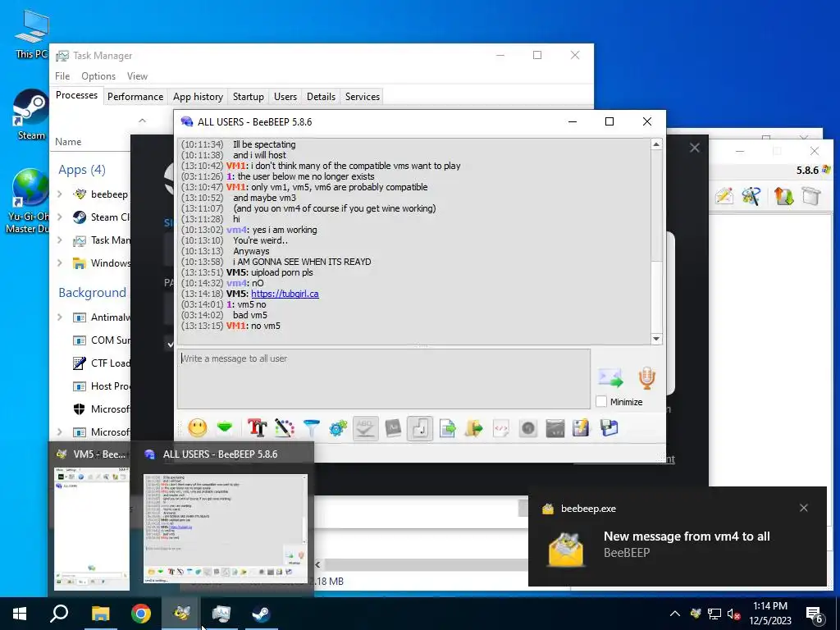
Task: Show hidden tray icons chevron
Action: coord(675,614)
